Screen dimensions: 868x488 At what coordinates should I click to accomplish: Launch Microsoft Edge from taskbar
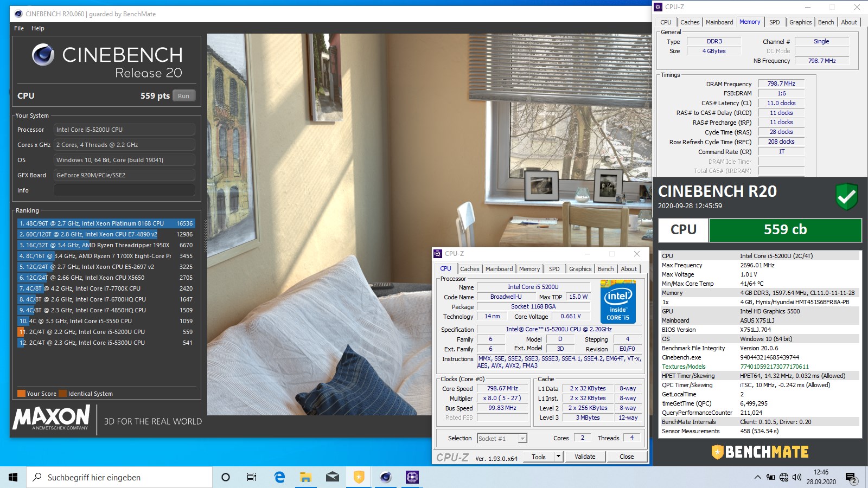(x=279, y=477)
